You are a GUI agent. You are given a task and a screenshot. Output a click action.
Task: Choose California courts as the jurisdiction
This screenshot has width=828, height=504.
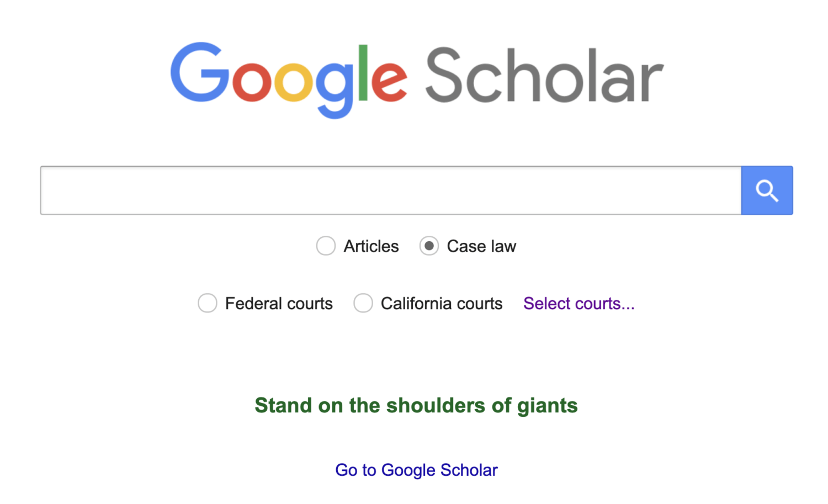tap(363, 303)
